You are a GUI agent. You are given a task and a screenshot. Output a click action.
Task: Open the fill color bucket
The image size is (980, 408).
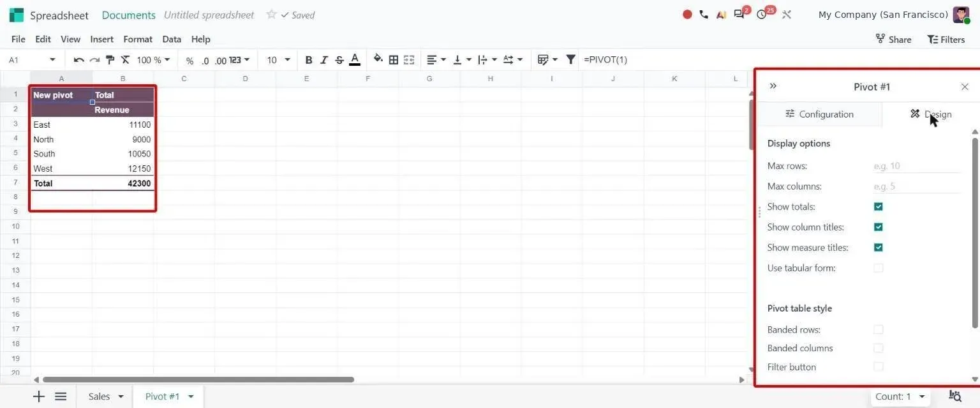(x=378, y=59)
